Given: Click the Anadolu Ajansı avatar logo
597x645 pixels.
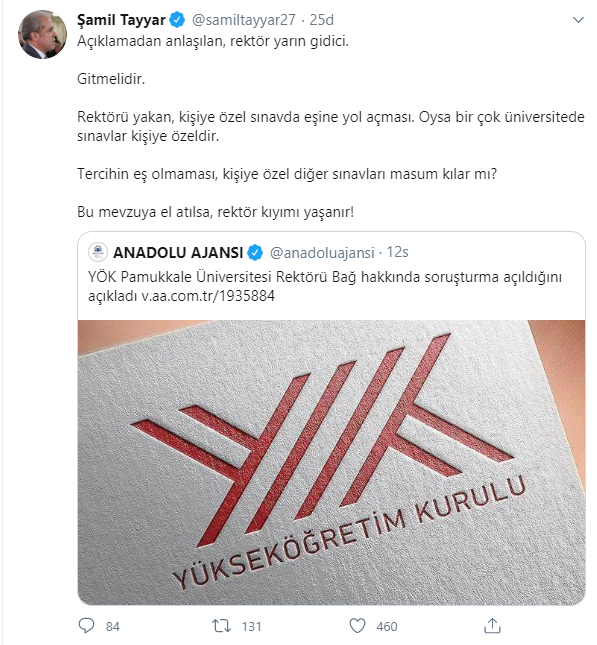Looking at the screenshot, I should coord(98,252).
